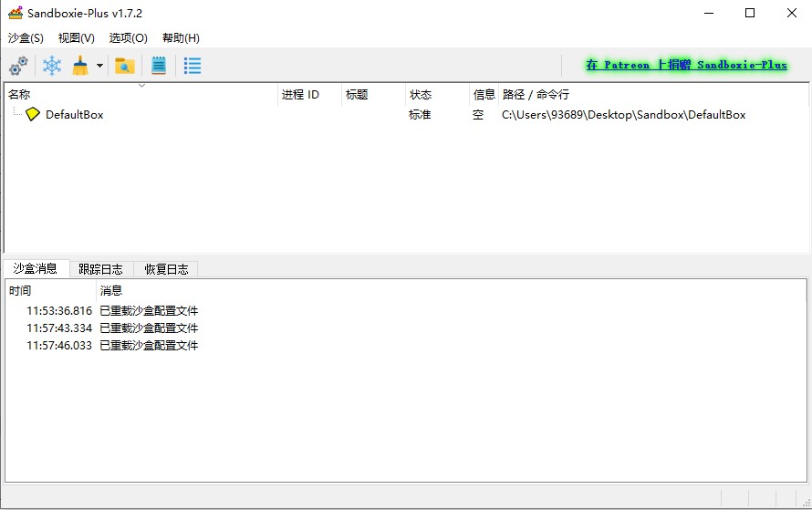This screenshot has height=510, width=812.
Task: Sort by the 进程 ID column header
Action: [x=309, y=95]
